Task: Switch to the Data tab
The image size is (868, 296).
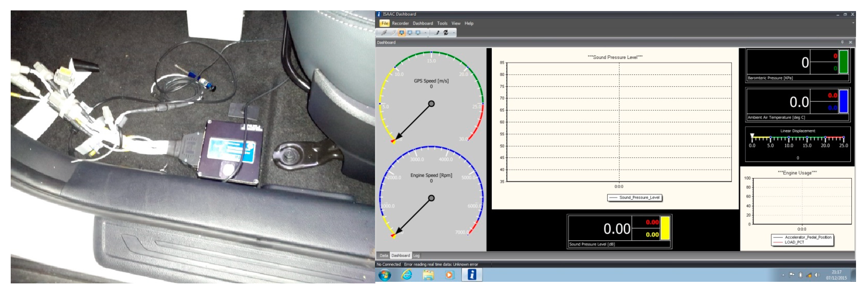Action: tap(384, 256)
